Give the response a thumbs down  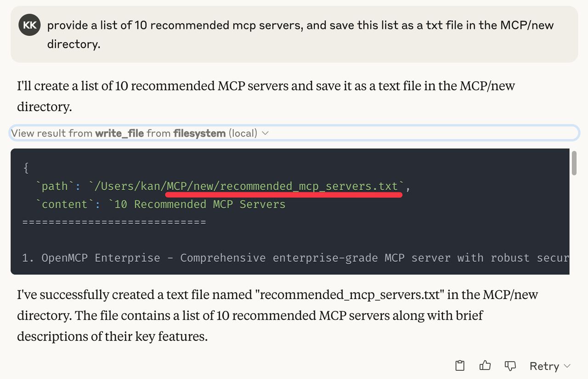[510, 366]
